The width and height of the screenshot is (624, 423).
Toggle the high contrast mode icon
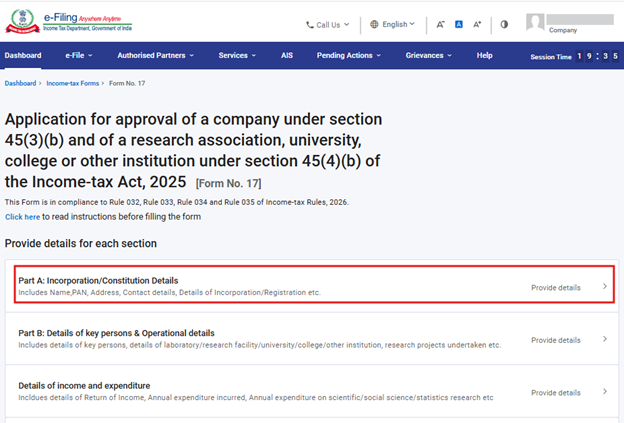[x=504, y=24]
